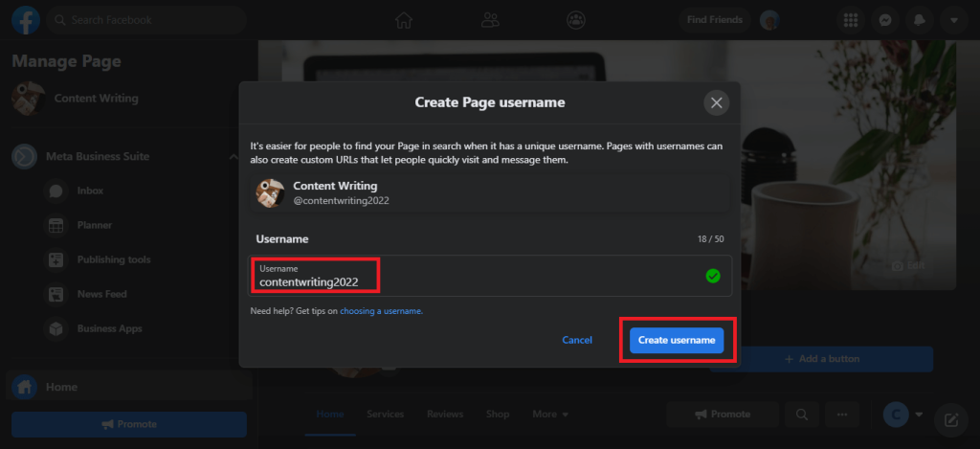980x449 pixels.
Task: Open the Friends icon in top bar
Action: [490, 20]
